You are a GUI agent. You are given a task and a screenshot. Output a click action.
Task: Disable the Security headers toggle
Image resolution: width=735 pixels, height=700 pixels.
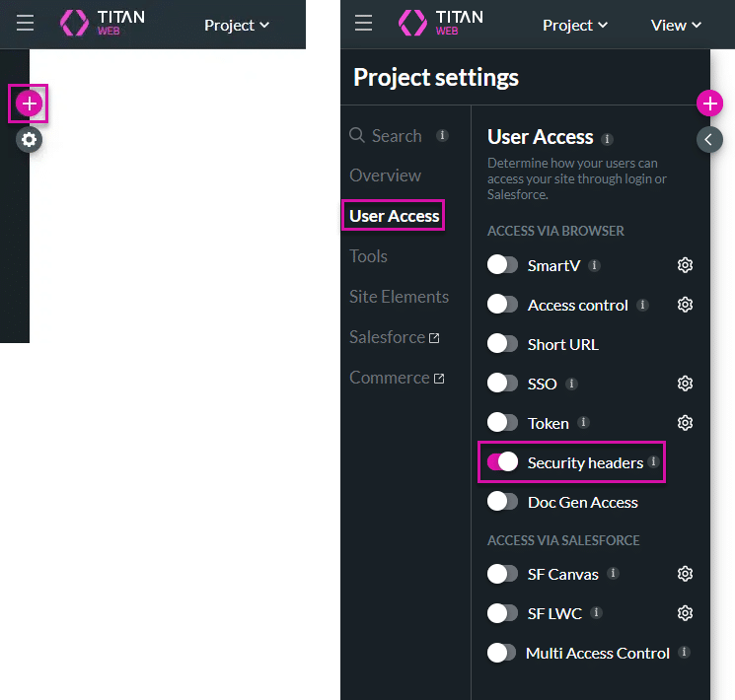[503, 462]
